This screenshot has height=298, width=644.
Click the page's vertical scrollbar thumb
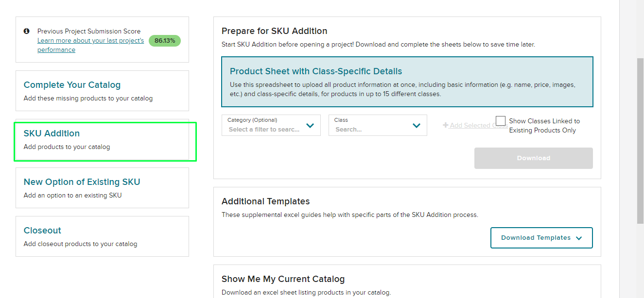pyautogui.click(x=640, y=141)
